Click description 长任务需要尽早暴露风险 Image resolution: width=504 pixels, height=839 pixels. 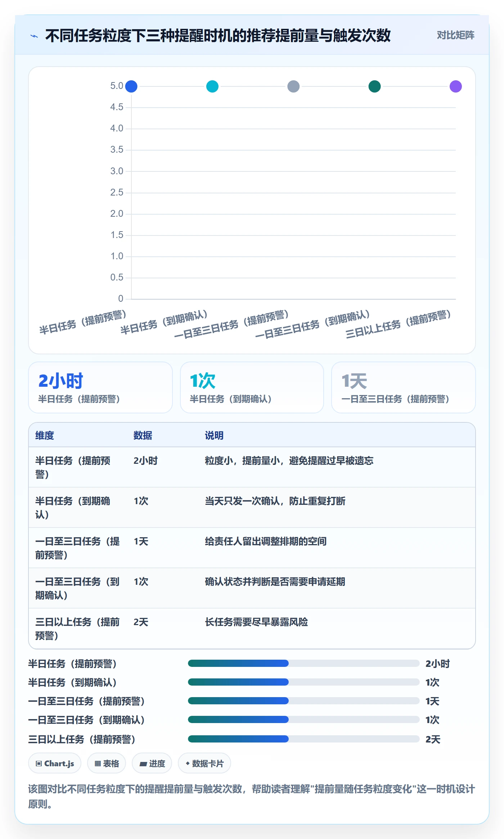pos(256,622)
